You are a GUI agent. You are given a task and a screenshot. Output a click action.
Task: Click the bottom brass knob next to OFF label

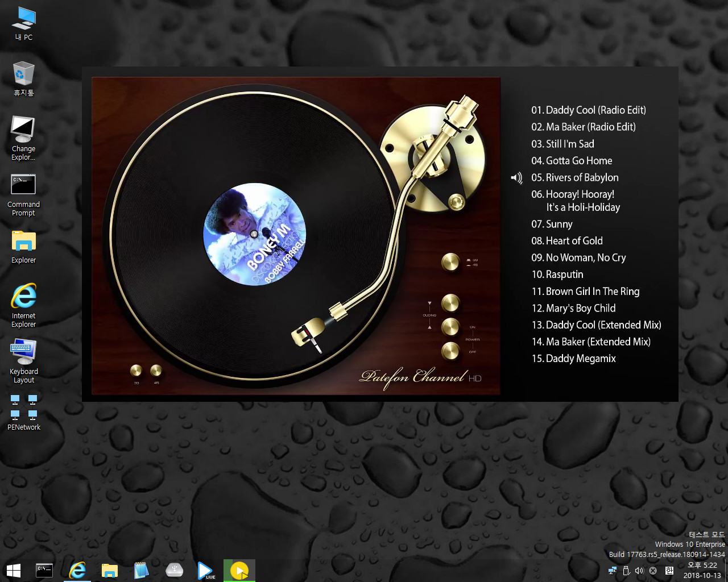[450, 351]
